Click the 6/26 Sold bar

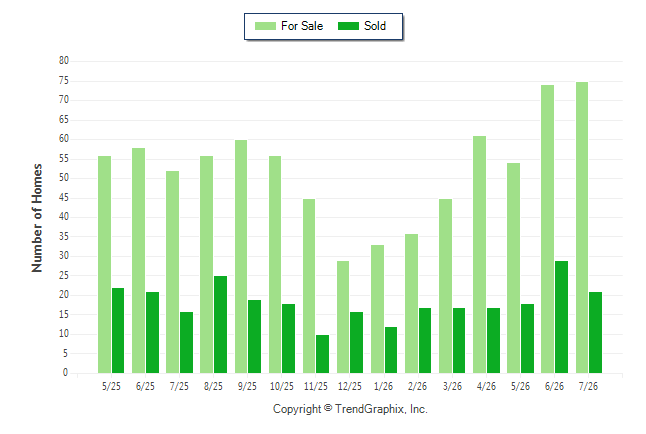click(562, 317)
